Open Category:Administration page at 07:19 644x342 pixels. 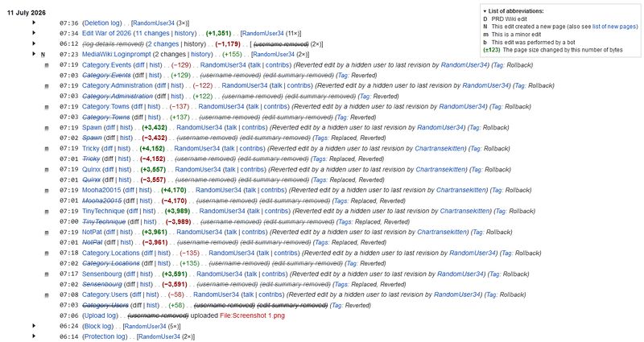117,85
